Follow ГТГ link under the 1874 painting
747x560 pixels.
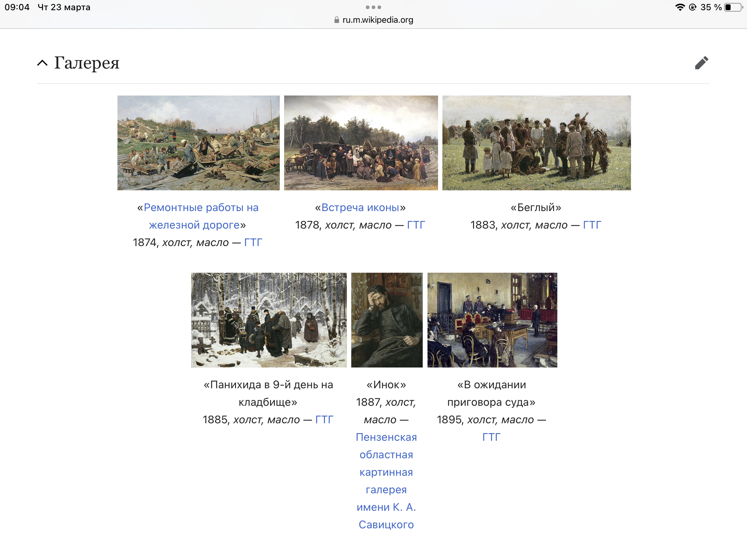tap(253, 242)
